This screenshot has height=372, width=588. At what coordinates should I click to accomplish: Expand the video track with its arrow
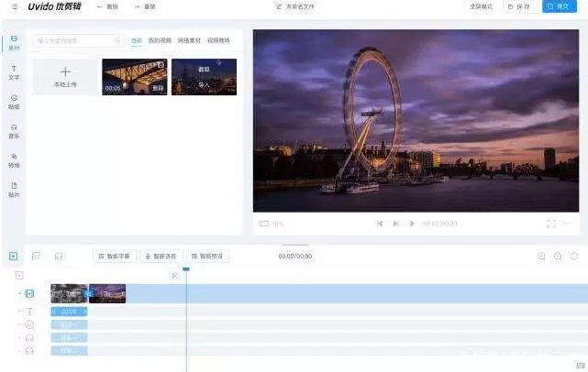click(x=19, y=293)
